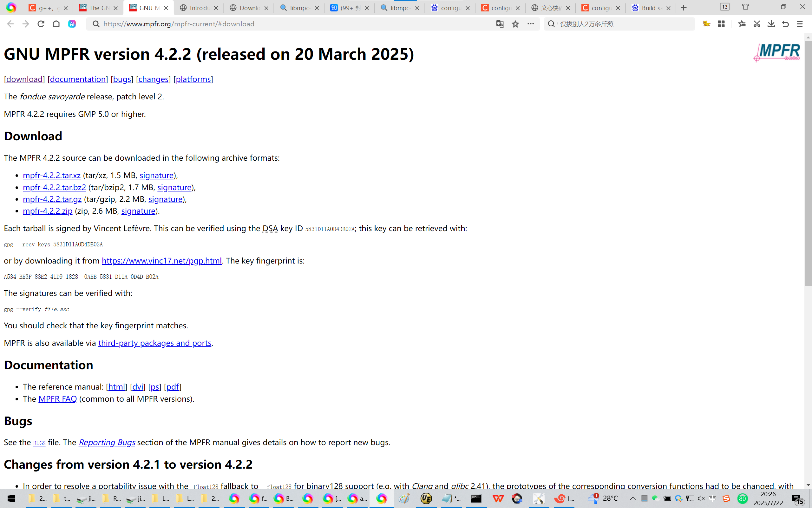Viewport: 812px width, 508px height.
Task: Open third-party packages and ports link
Action: (x=155, y=343)
